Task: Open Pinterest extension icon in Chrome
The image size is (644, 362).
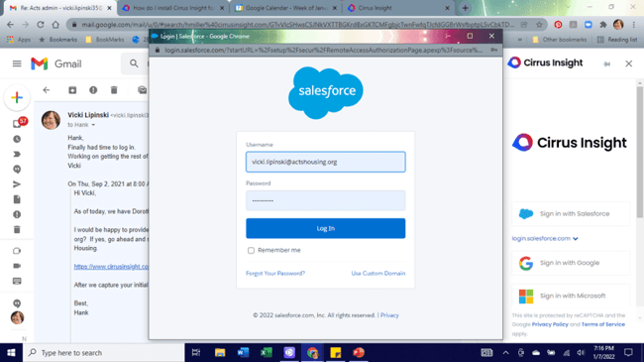Action: pyautogui.click(x=558, y=25)
